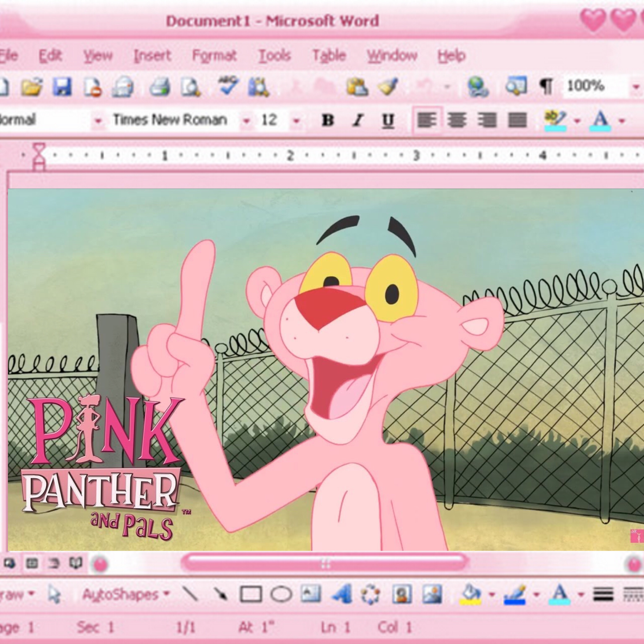
Task: Switch to Outline view button
Action: coord(54,564)
